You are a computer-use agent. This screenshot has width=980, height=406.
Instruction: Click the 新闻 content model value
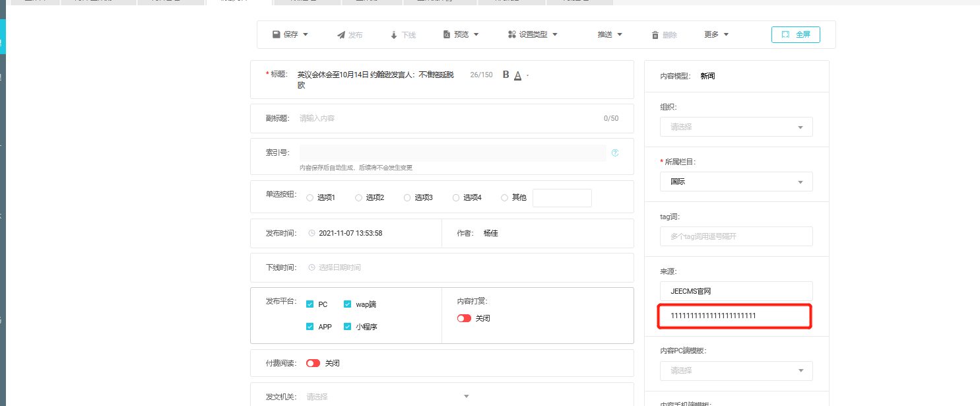click(x=707, y=76)
